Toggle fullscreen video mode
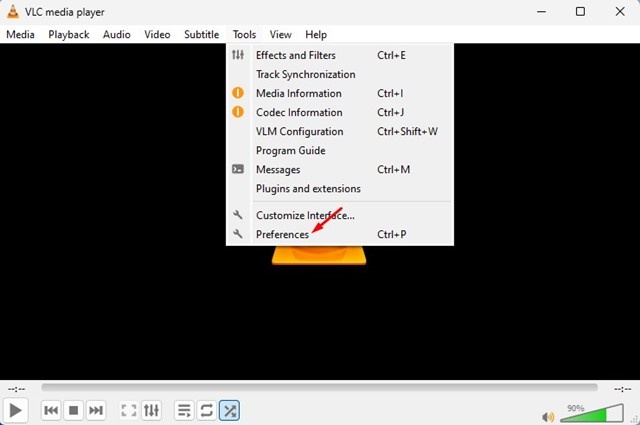This screenshot has height=425, width=640. (129, 410)
